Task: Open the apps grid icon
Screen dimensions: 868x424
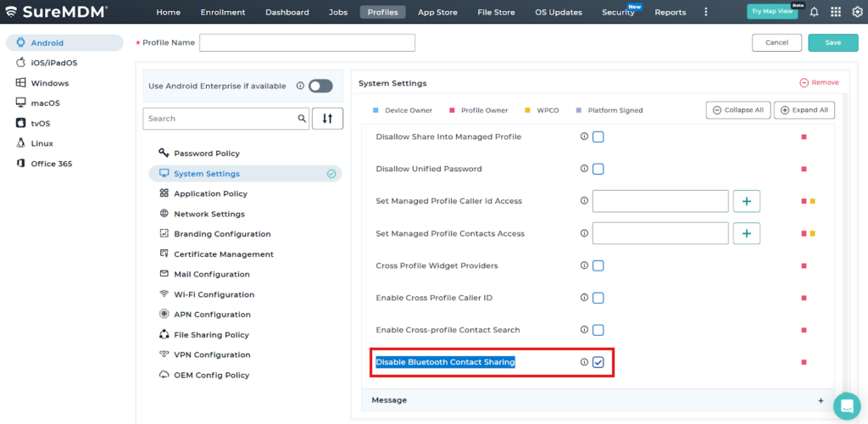Action: pyautogui.click(x=836, y=12)
